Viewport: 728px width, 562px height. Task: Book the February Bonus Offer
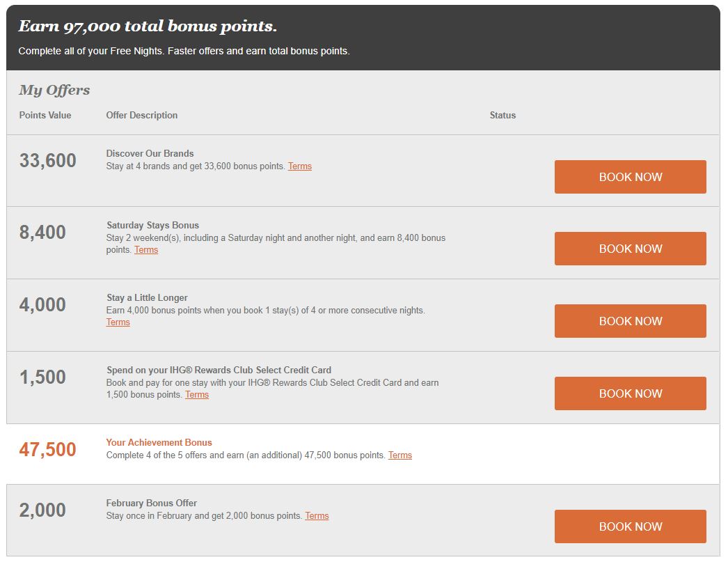point(630,526)
